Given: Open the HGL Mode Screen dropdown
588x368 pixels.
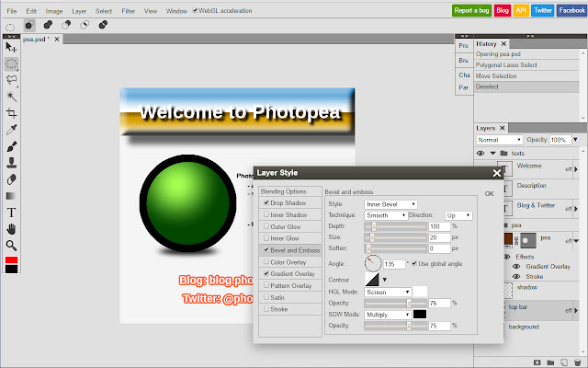Looking at the screenshot, I should [388, 293].
